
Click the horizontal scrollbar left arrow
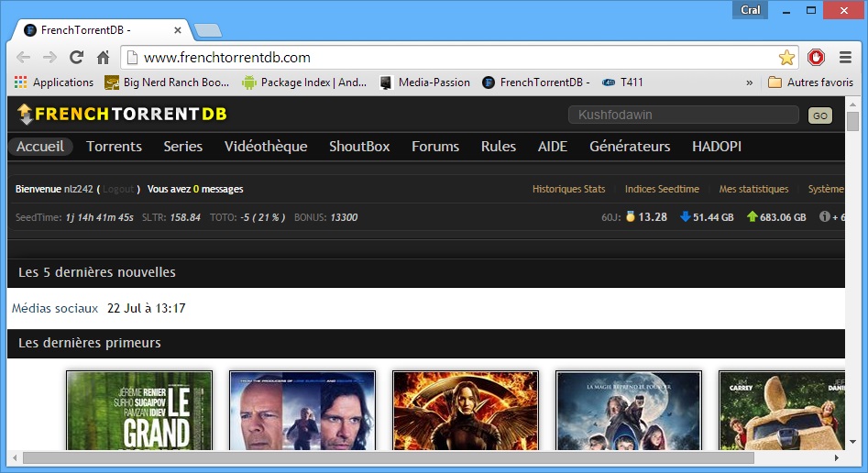(15, 458)
